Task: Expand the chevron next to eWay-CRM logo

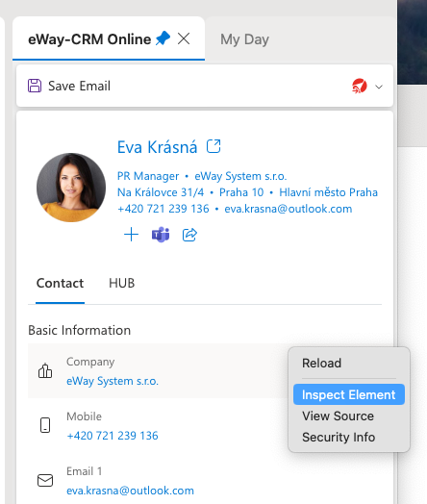Action: [x=379, y=87]
